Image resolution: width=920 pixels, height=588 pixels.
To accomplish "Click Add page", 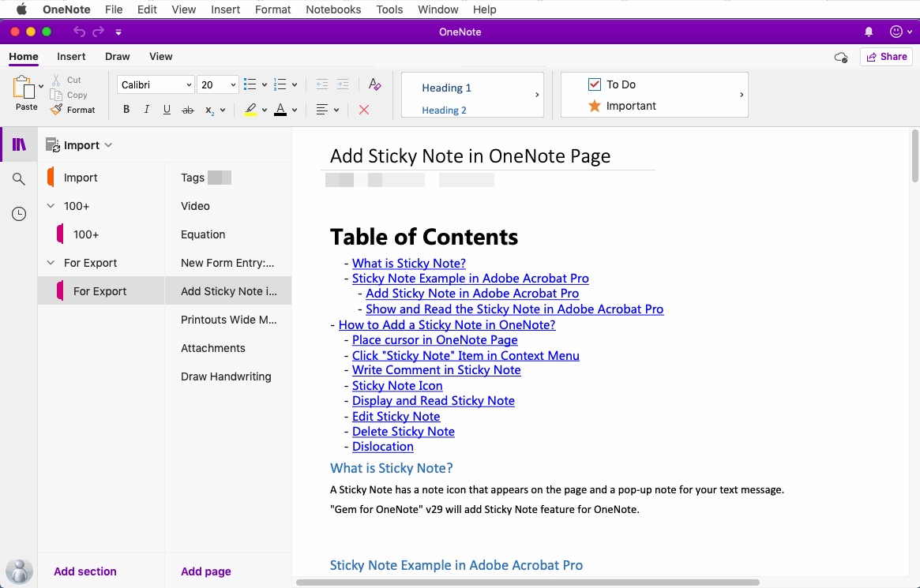I will point(206,571).
